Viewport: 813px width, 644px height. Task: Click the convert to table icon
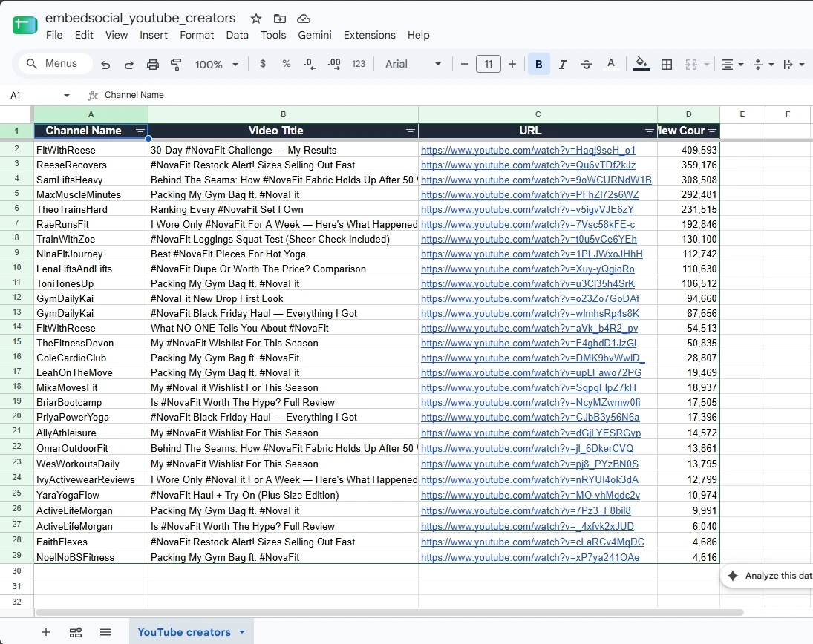point(76,632)
